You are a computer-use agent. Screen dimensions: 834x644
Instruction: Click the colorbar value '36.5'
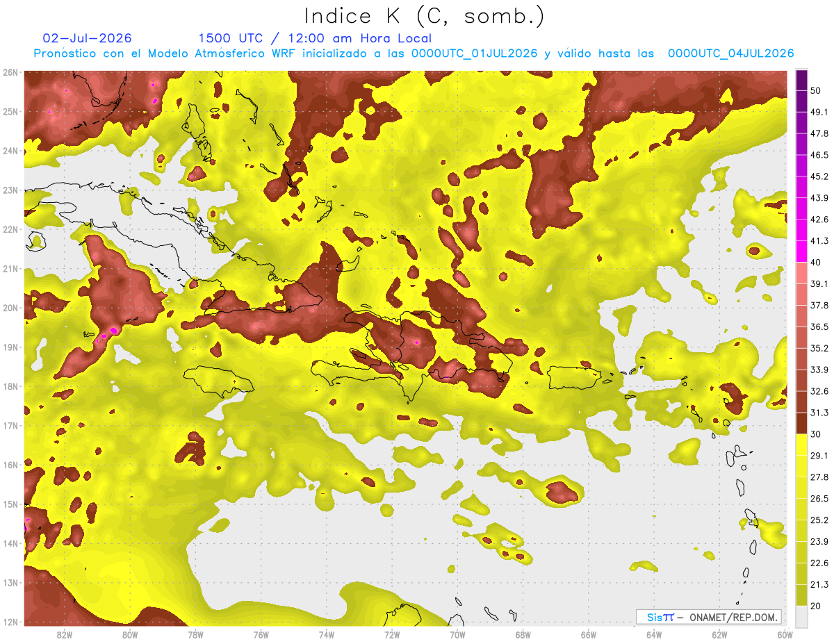coord(819,327)
